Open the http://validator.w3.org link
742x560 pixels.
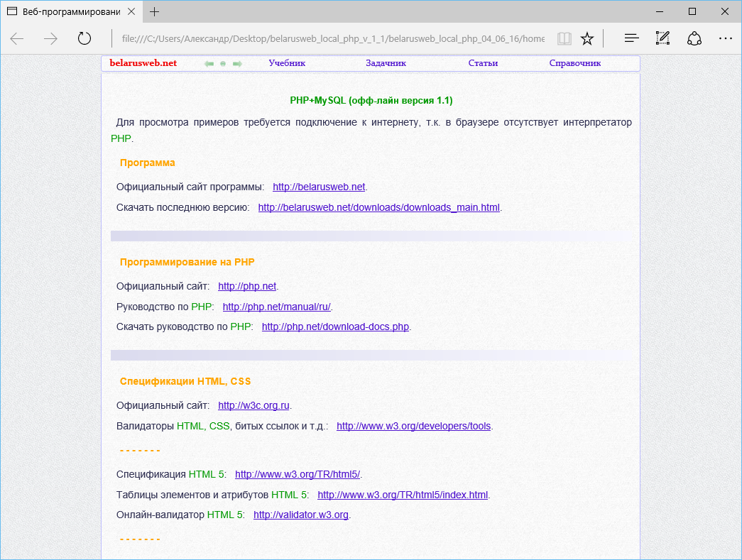(x=300, y=515)
